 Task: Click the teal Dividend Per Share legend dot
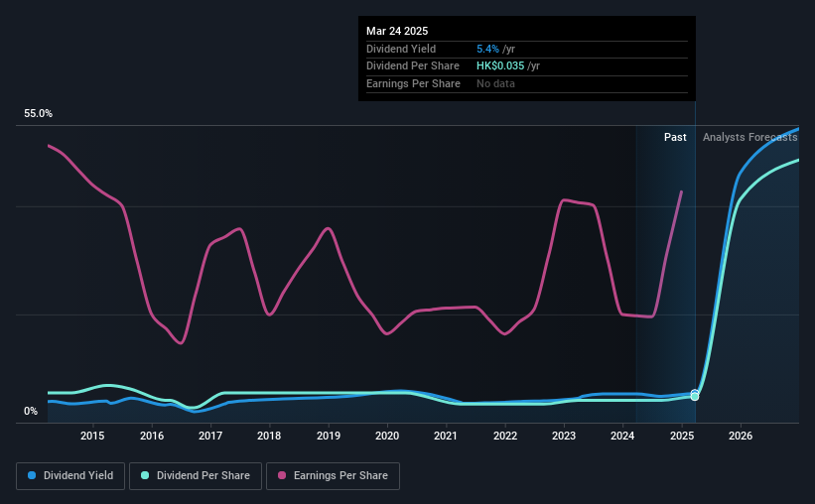click(x=145, y=475)
